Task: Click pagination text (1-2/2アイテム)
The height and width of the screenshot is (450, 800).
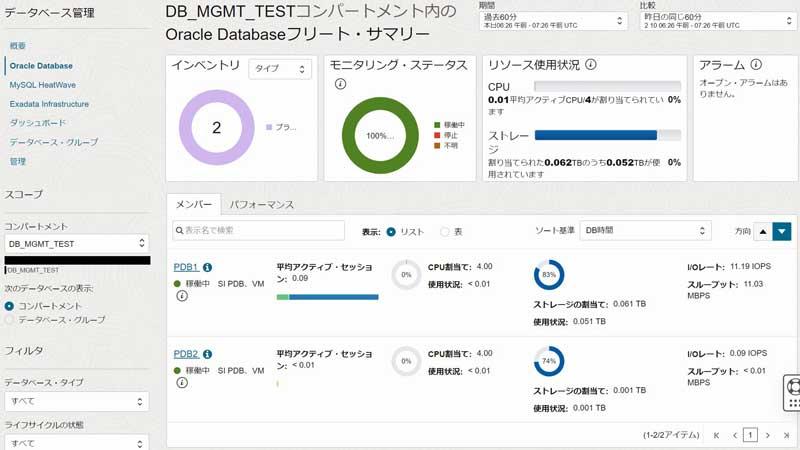Action: pyautogui.click(x=671, y=435)
